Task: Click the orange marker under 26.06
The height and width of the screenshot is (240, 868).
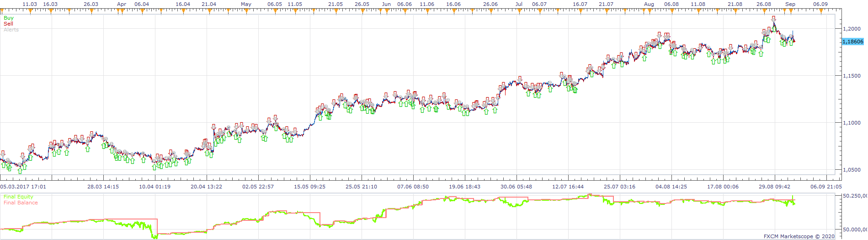Action: [x=490, y=11]
